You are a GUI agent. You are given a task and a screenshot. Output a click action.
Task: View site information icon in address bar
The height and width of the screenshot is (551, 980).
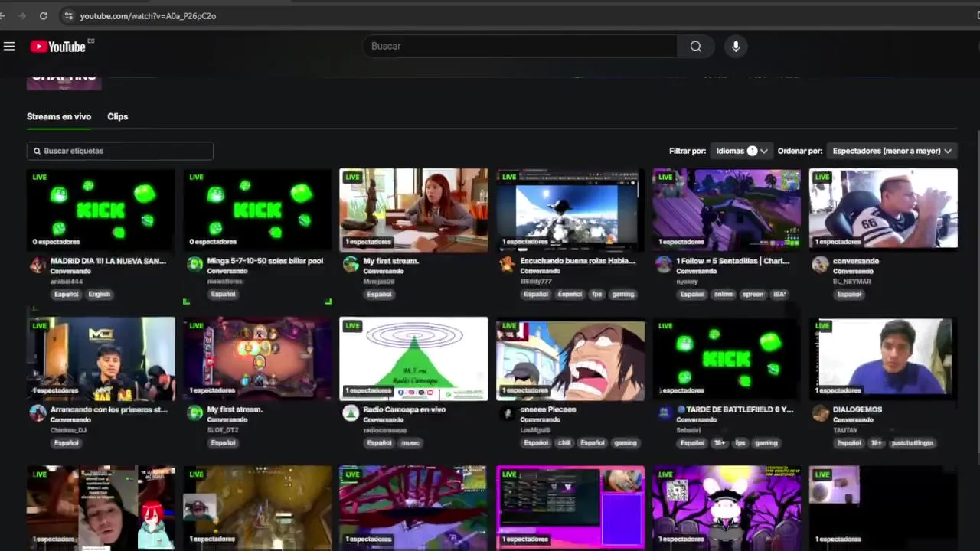point(68,15)
